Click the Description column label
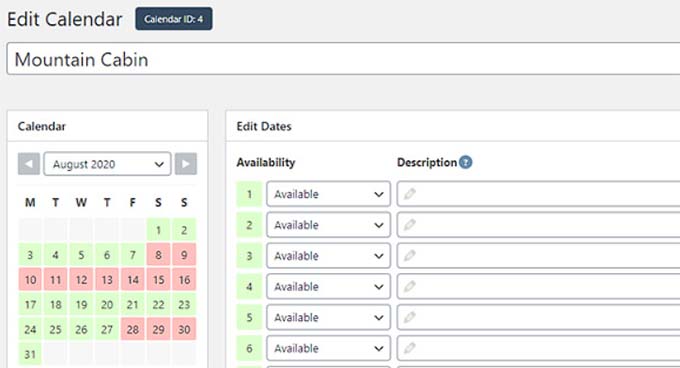The height and width of the screenshot is (368, 680). coord(427,163)
